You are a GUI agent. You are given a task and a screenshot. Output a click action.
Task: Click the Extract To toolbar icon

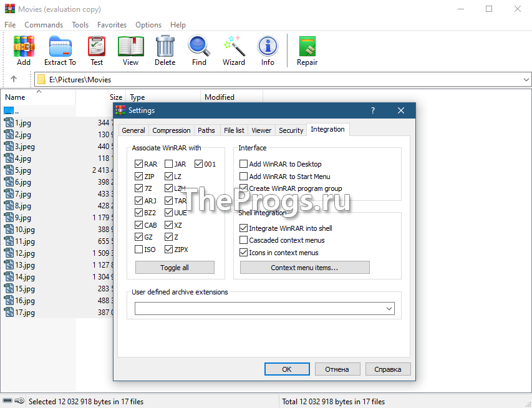coord(60,46)
